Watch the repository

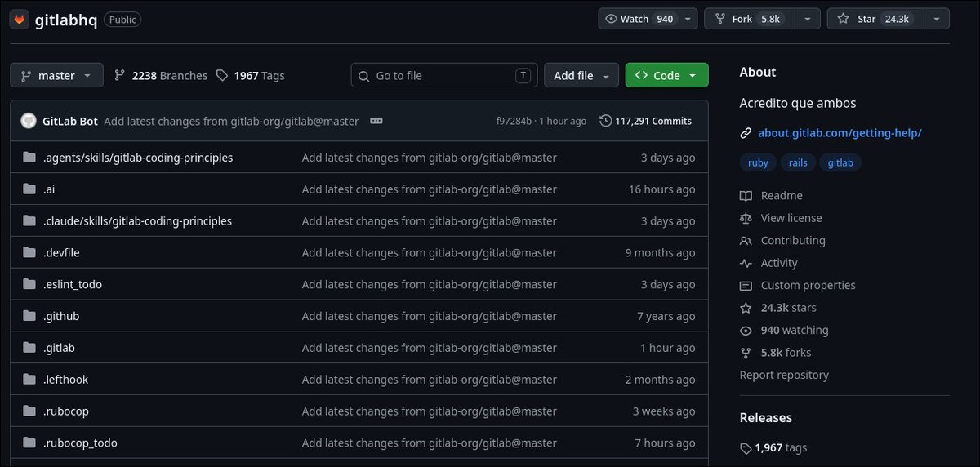639,19
